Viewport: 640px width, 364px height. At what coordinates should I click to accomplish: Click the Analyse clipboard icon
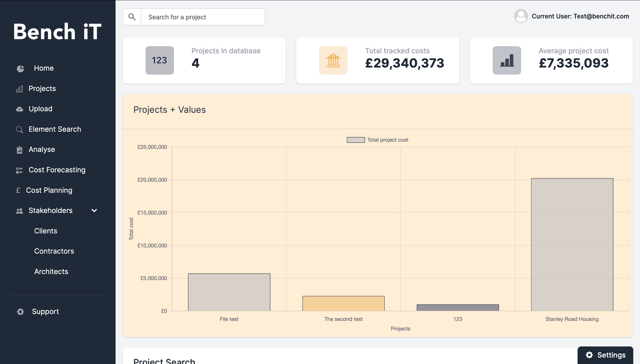19,150
